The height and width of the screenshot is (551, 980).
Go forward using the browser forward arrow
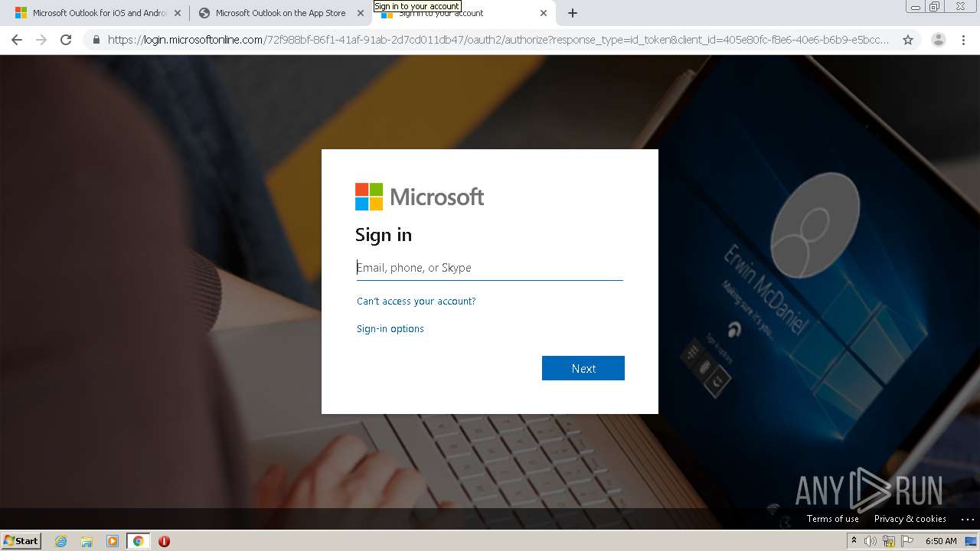point(41,40)
